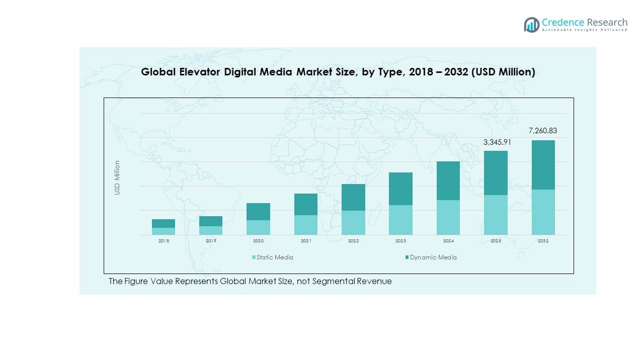Click the 2018 x-axis year label
The width and height of the screenshot is (644, 362).
[x=164, y=241]
